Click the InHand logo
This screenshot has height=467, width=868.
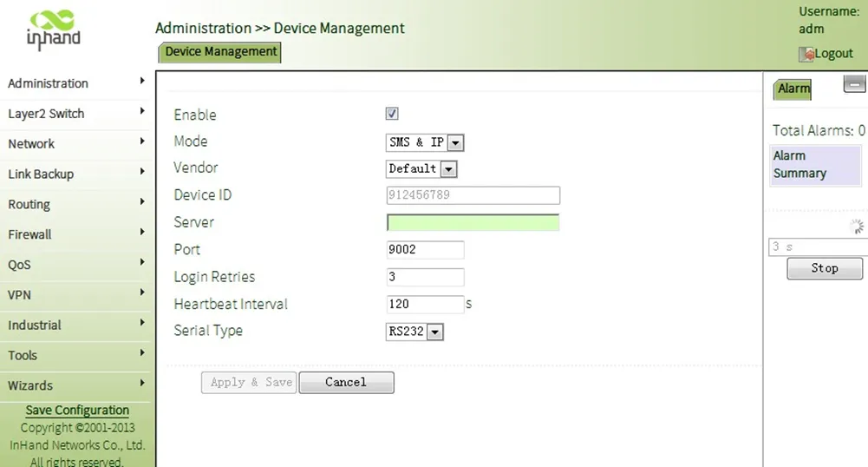[53, 30]
